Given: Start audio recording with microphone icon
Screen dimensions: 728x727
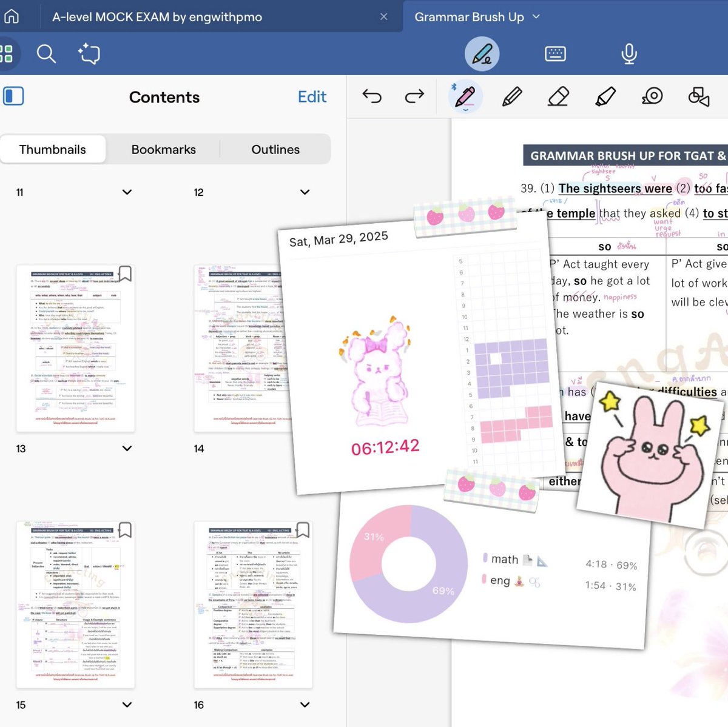Looking at the screenshot, I should point(629,54).
